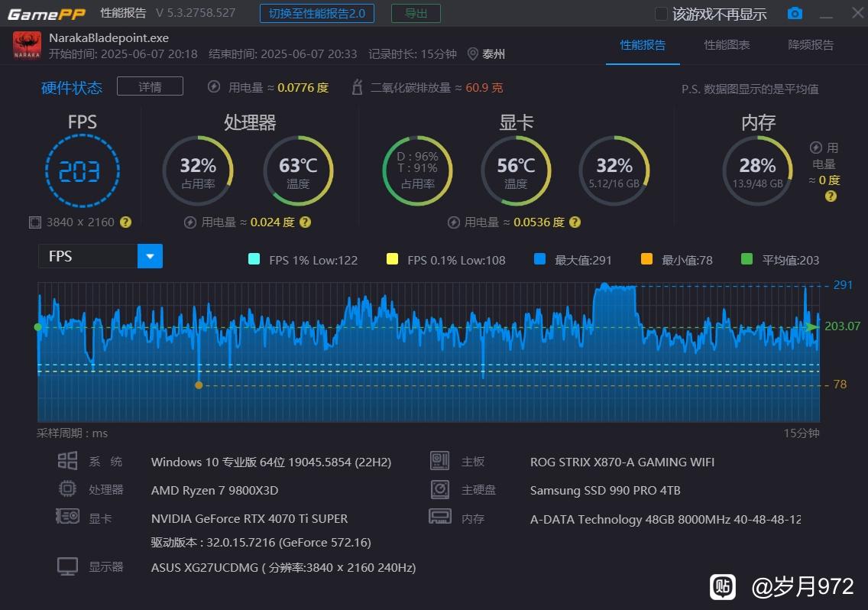Viewport: 868px width, 610px height.
Task: Click the FPS 203 gauge
Action: click(82, 171)
